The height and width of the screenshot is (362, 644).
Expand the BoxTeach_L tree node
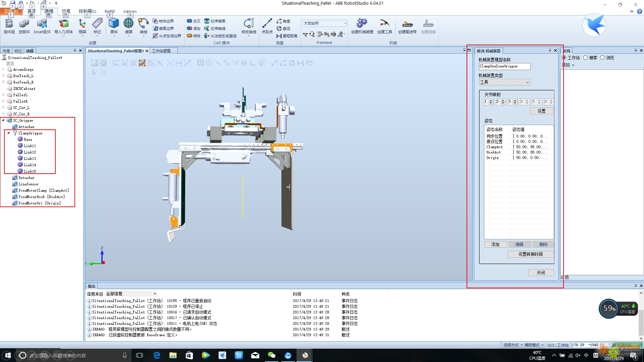(x=4, y=76)
